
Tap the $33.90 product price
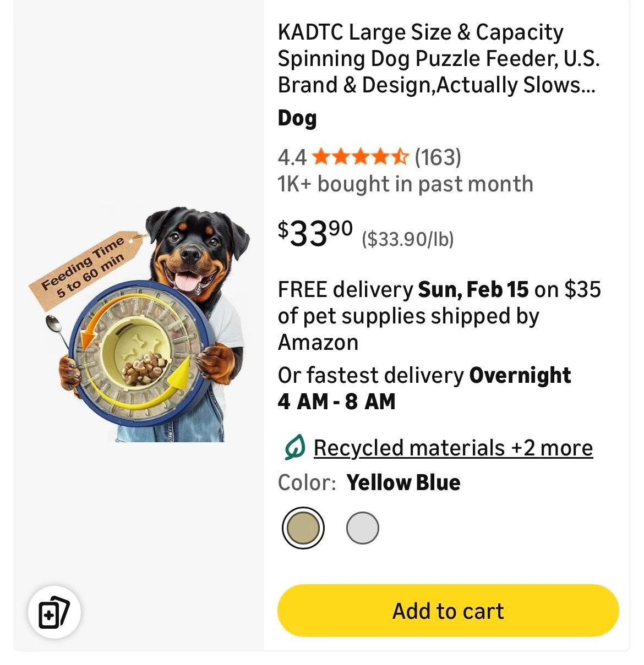(x=315, y=233)
